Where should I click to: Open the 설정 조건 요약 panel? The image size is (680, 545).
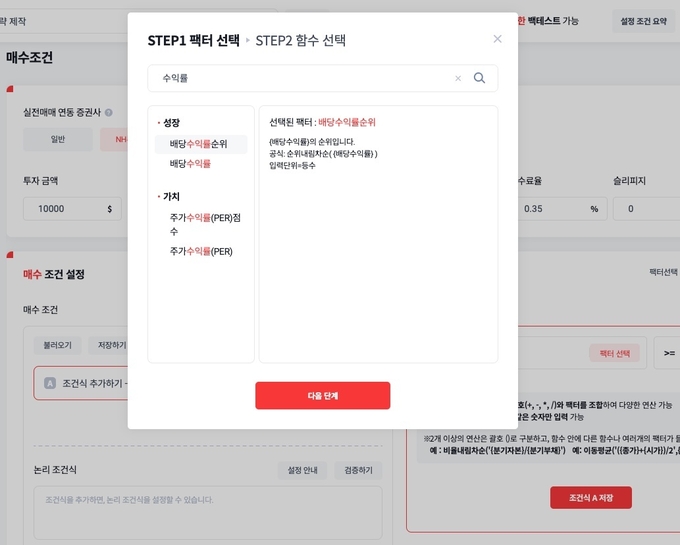point(644,21)
